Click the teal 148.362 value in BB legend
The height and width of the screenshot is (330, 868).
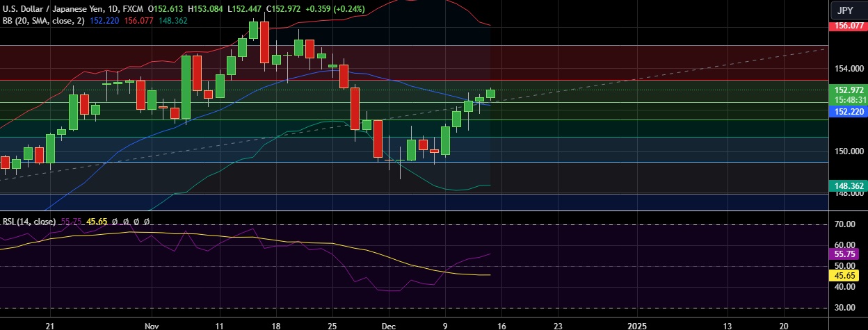[x=173, y=20]
